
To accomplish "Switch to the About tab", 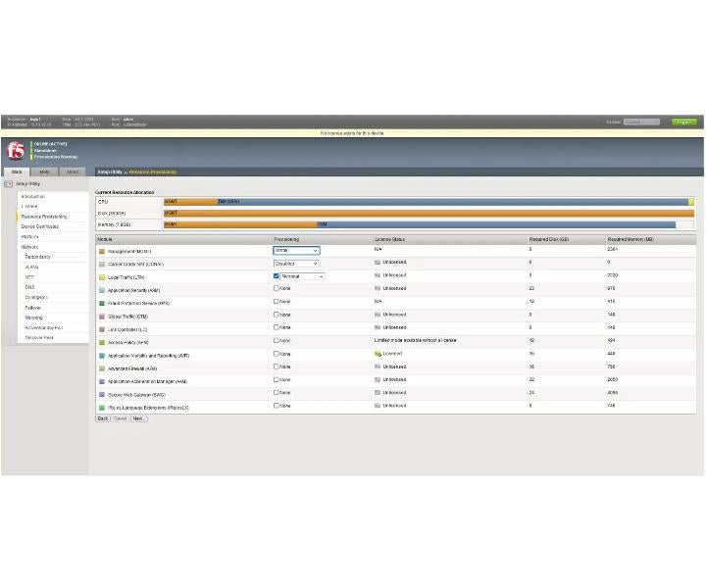I will click(x=73, y=171).
